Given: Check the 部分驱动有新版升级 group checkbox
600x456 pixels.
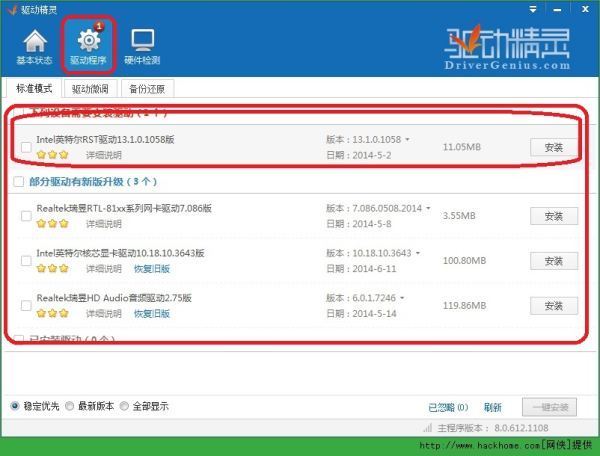Looking at the screenshot, I should pos(18,181).
